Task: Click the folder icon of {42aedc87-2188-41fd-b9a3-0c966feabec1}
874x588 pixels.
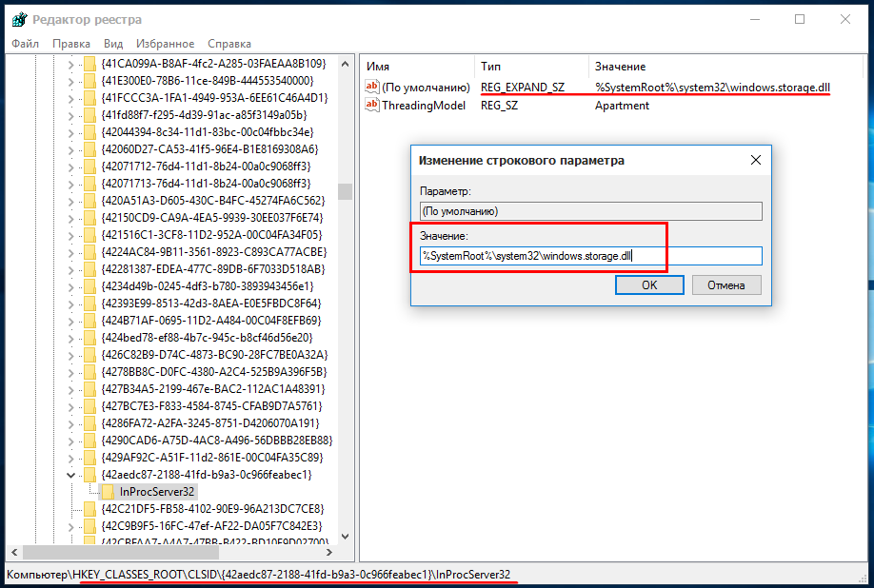Action: [89, 475]
